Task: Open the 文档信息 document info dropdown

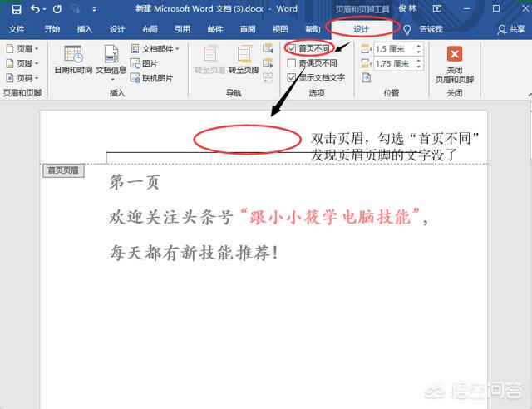Action: tap(111, 63)
